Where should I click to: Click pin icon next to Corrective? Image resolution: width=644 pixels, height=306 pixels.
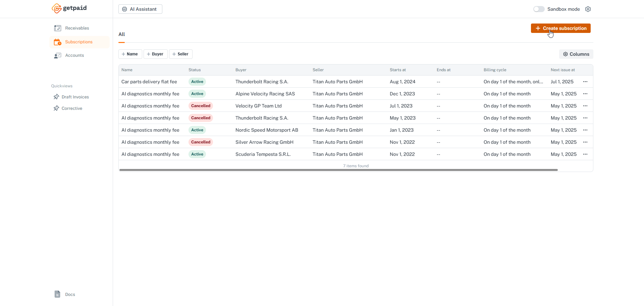(x=56, y=108)
